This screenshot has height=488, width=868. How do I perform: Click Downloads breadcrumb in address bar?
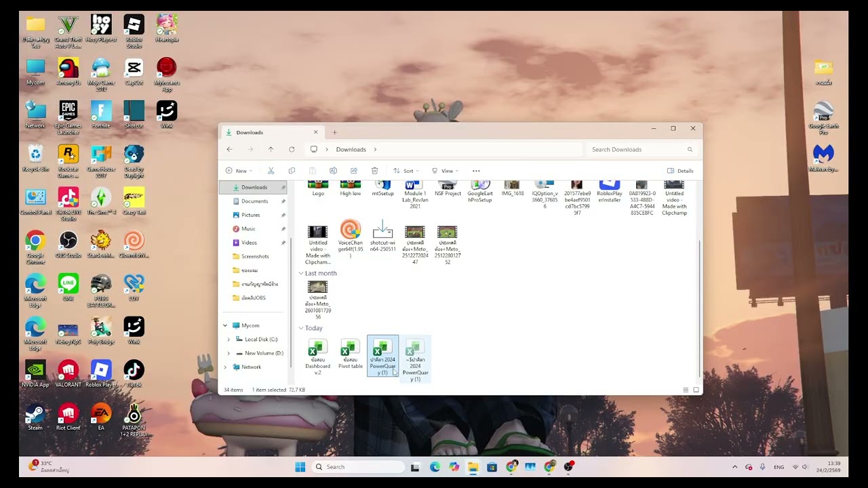[351, 149]
